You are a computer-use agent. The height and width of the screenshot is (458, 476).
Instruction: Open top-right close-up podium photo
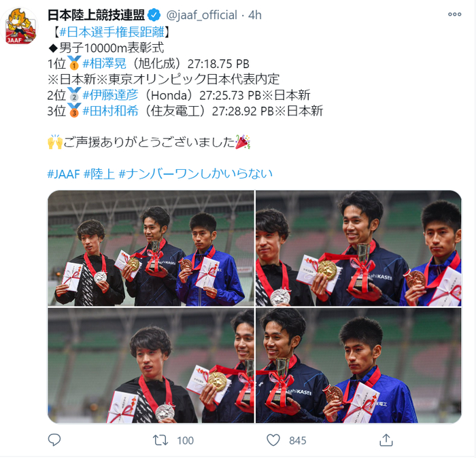pyautogui.click(x=358, y=248)
